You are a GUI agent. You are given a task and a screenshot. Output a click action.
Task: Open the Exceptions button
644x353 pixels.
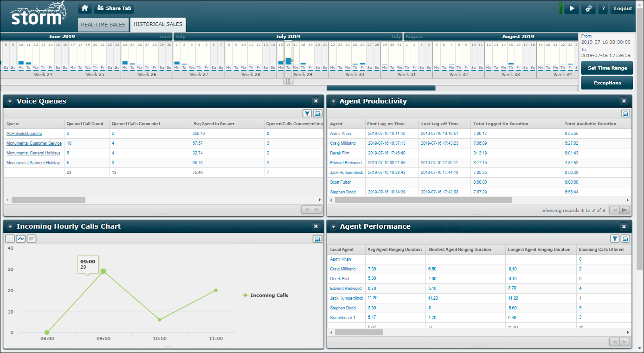pyautogui.click(x=607, y=83)
